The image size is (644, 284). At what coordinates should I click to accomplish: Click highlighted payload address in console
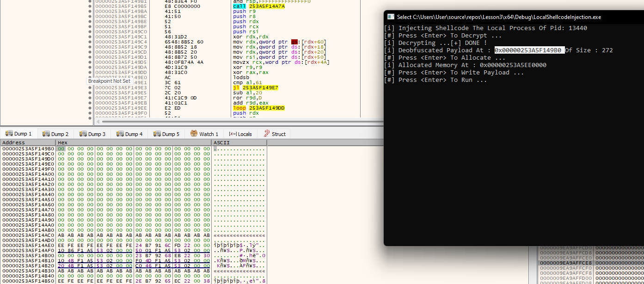(529, 50)
